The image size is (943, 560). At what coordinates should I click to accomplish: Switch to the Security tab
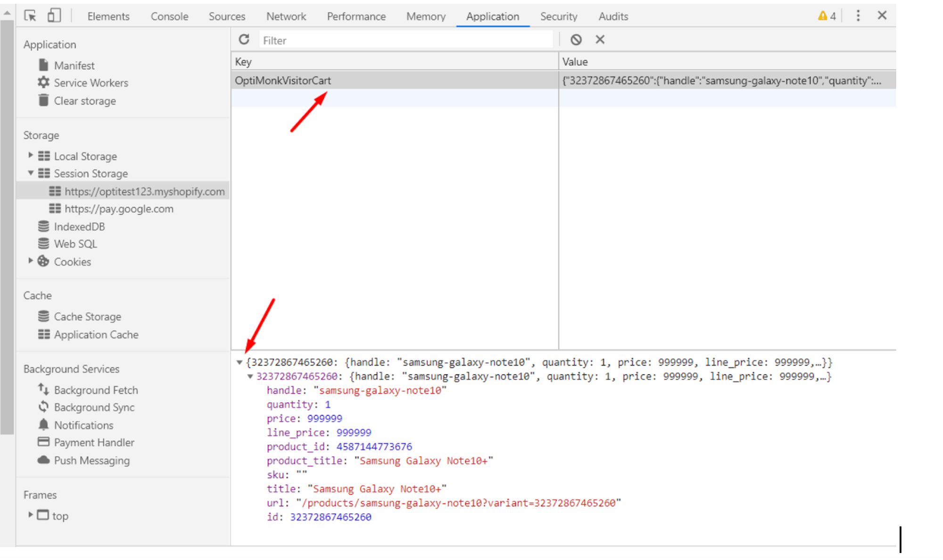pos(558,16)
